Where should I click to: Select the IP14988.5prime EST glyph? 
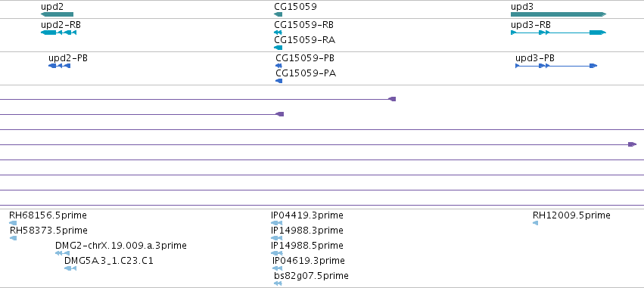[277, 253]
